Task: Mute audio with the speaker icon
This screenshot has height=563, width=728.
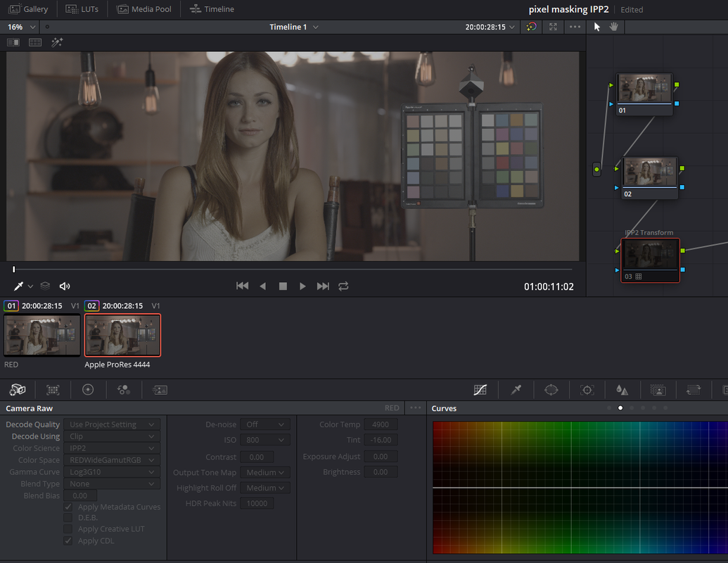Action: pyautogui.click(x=65, y=286)
